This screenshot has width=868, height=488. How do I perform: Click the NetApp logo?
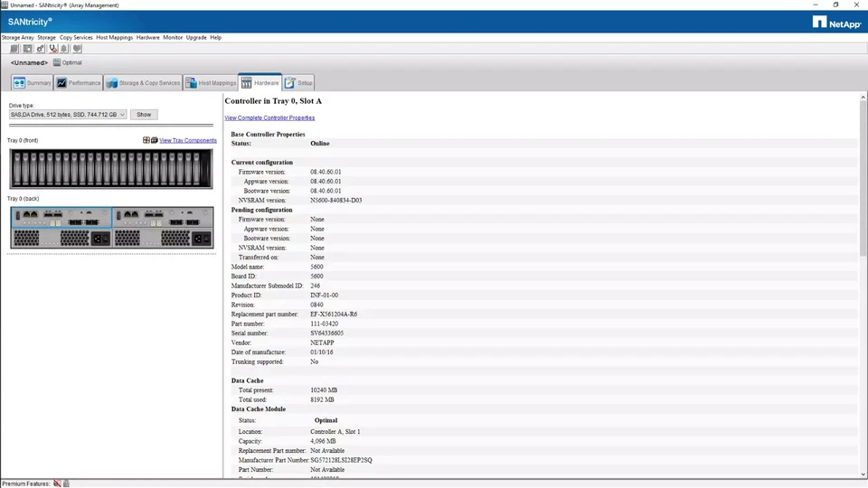tap(836, 22)
